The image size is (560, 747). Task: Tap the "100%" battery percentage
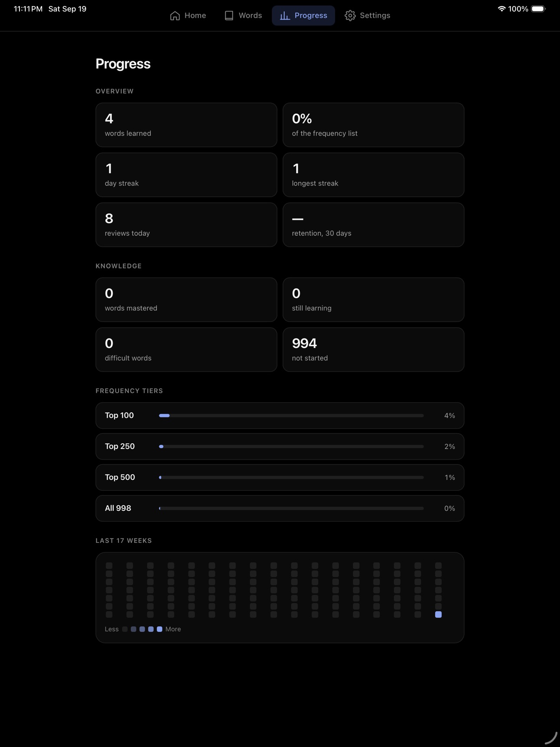pos(518,9)
